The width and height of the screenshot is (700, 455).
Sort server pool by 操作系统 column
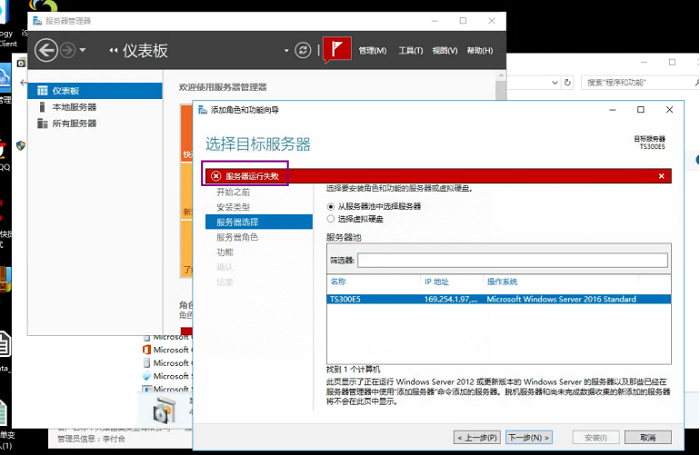point(502,281)
